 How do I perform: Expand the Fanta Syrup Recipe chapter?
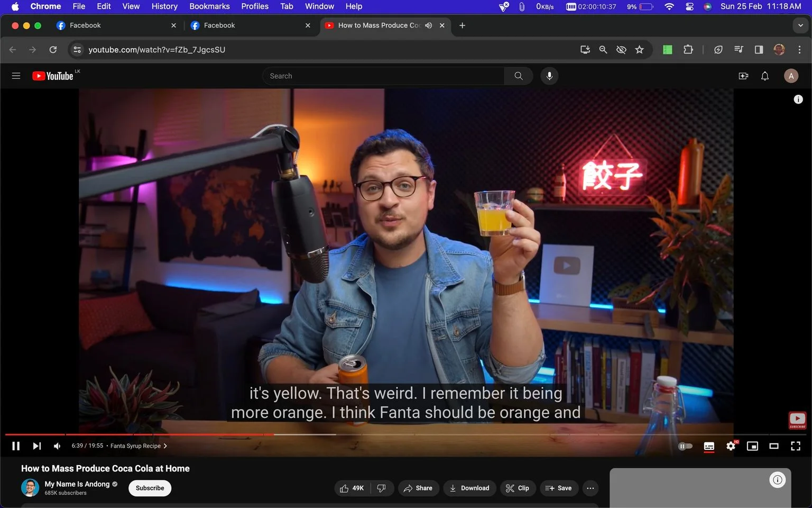(x=139, y=446)
